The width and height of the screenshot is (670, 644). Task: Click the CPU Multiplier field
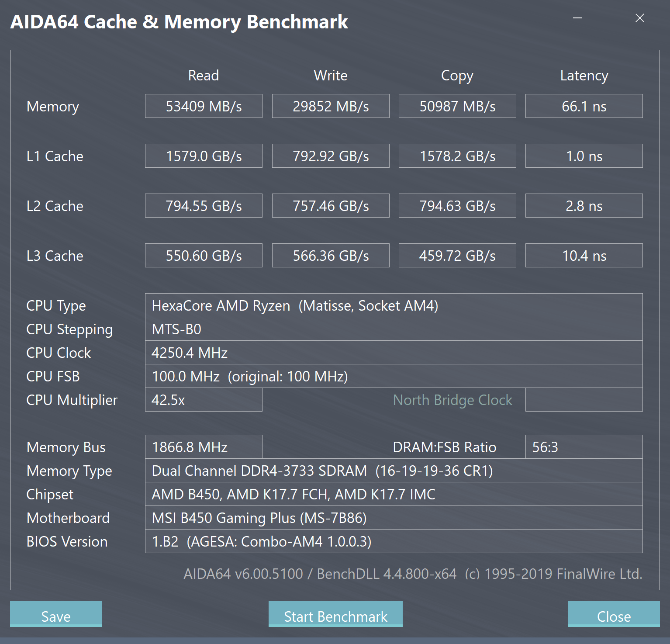204,400
